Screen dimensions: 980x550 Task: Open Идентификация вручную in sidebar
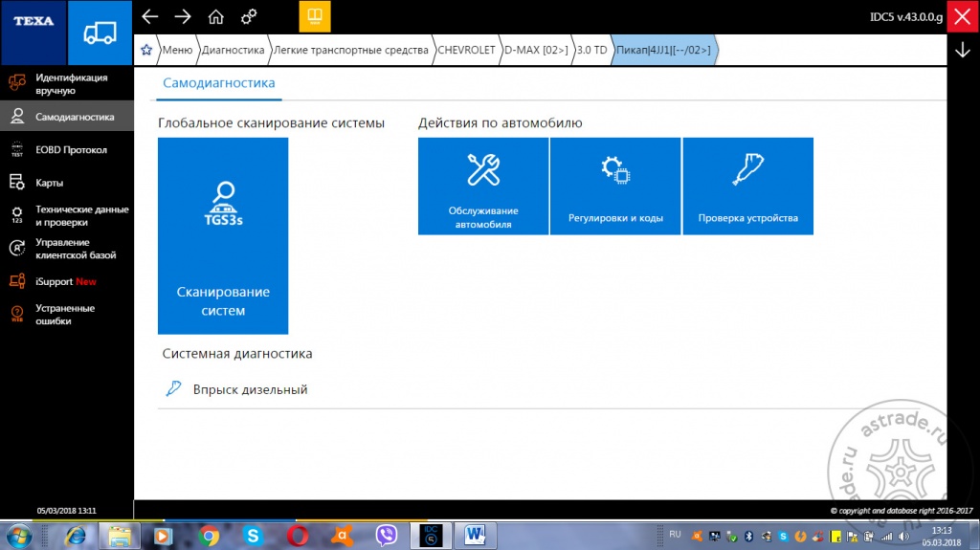pyautogui.click(x=67, y=84)
